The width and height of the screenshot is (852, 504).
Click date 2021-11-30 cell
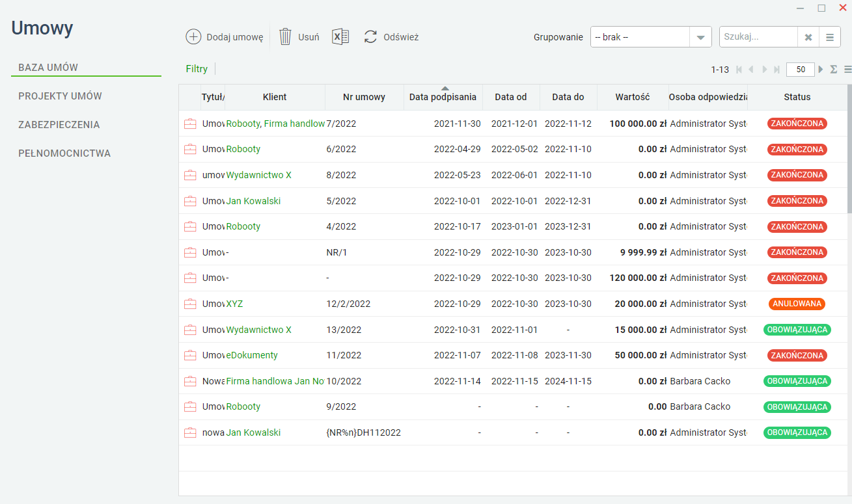(x=458, y=124)
